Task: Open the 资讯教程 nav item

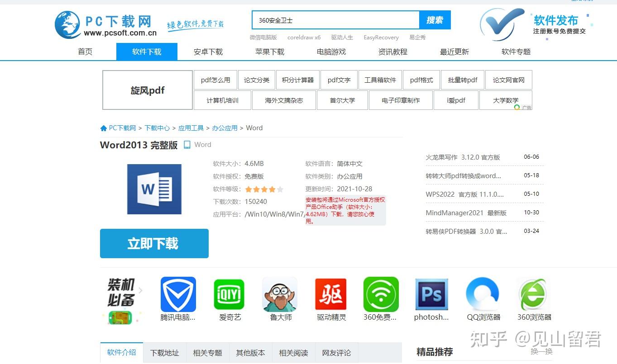Action: coord(393,52)
